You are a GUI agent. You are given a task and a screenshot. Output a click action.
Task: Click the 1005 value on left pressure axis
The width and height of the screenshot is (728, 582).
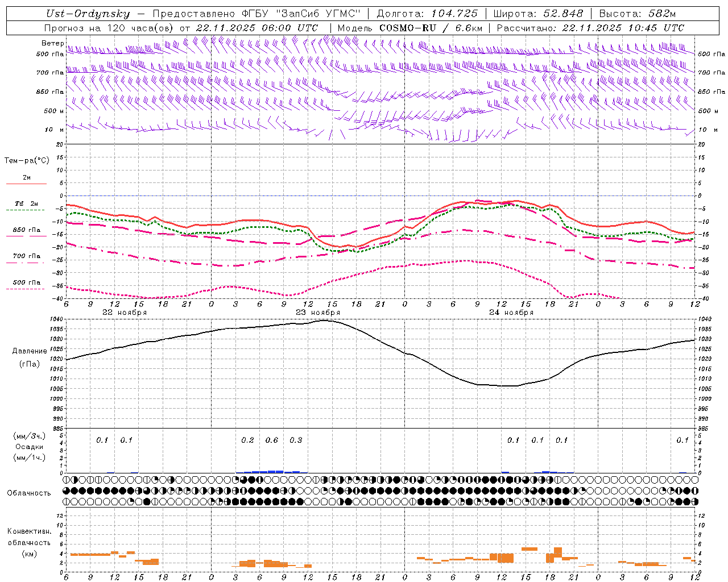point(57,389)
